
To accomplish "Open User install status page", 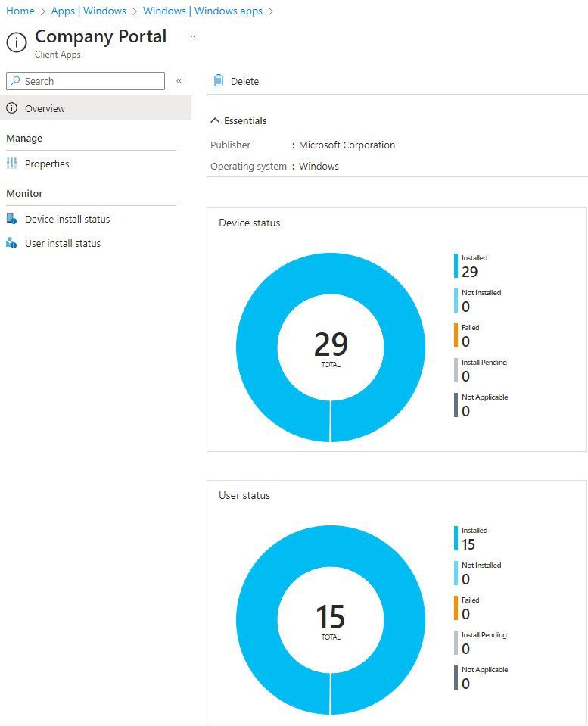I will pyautogui.click(x=63, y=243).
